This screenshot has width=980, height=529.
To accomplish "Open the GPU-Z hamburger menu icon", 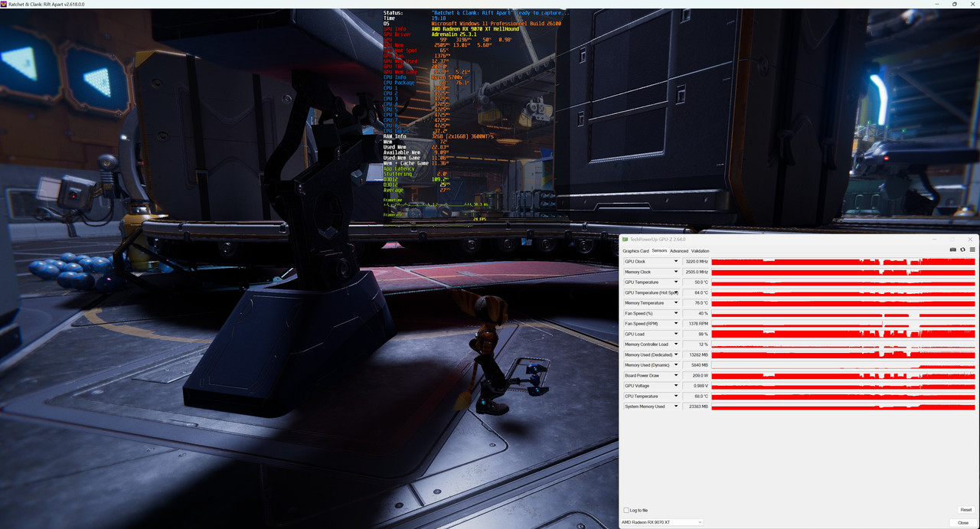I will coord(972,250).
